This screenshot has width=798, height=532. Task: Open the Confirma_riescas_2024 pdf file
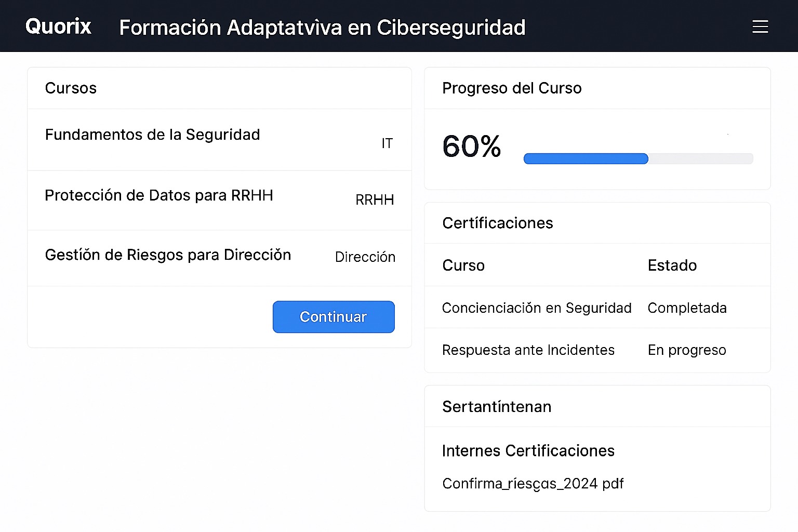pyautogui.click(x=533, y=483)
